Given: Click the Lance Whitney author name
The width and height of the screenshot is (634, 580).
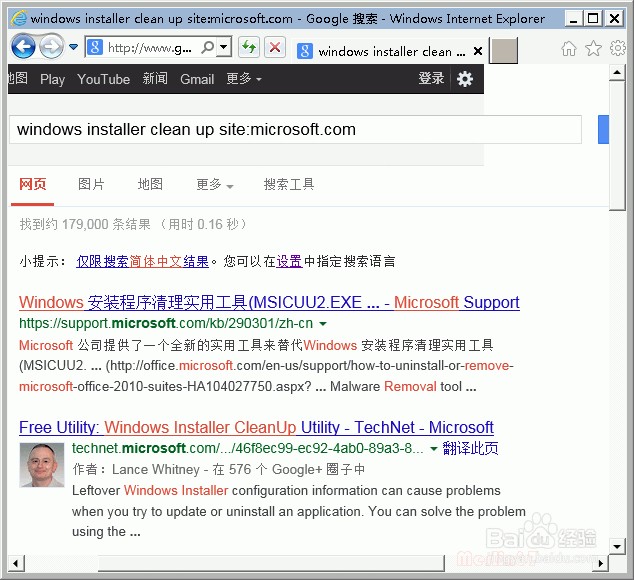Looking at the screenshot, I should point(156,470).
